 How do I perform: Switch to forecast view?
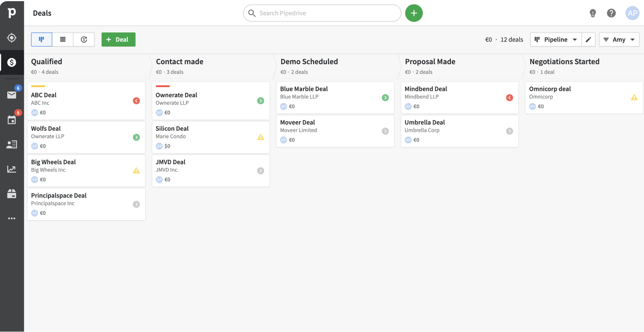click(84, 40)
